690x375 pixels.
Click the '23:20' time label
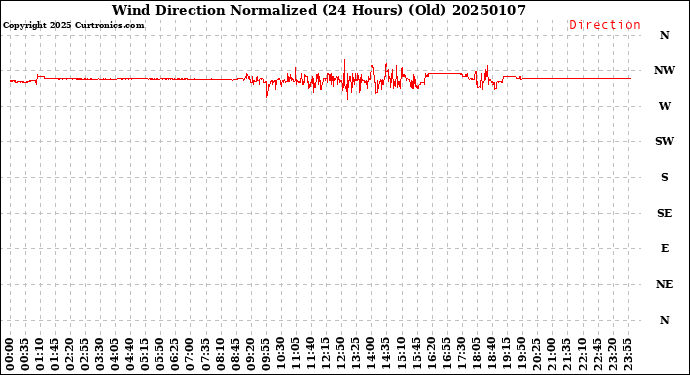(x=612, y=355)
